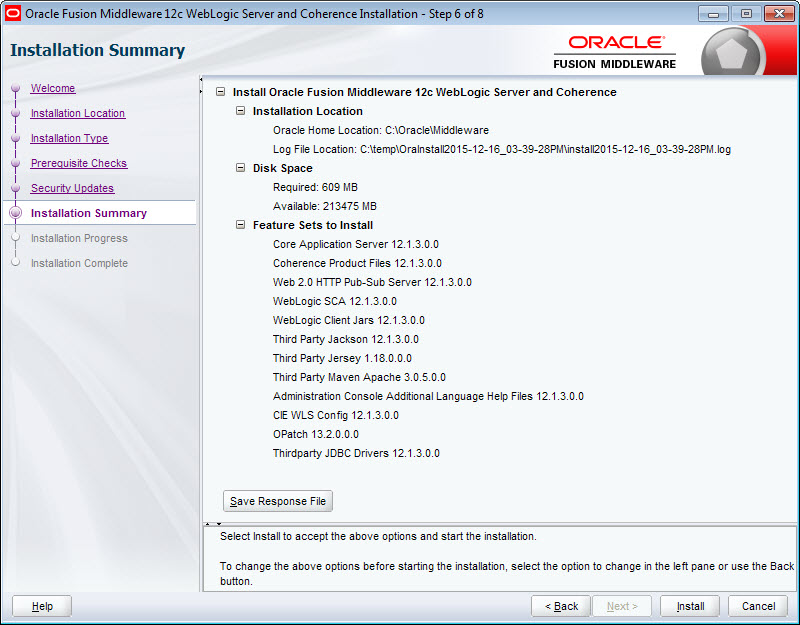Click the Oracle Fusion Middleware logo
This screenshot has width=800, height=625.
click(614, 53)
